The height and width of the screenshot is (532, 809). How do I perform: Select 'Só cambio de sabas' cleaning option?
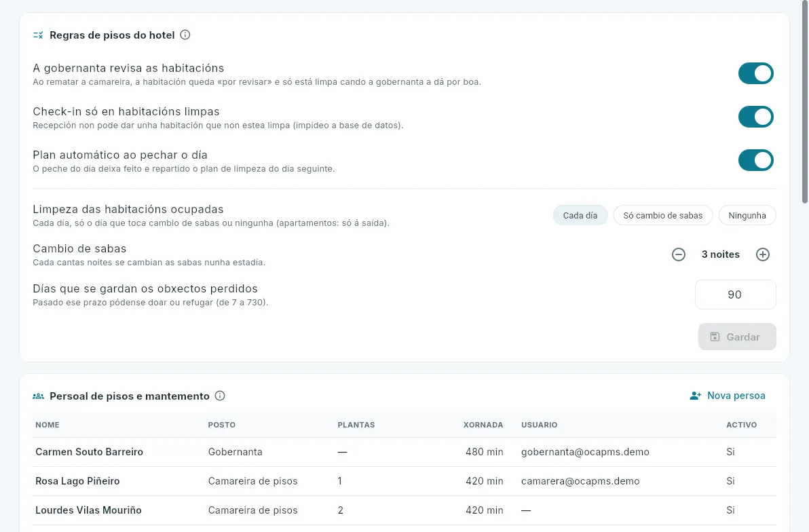662,215
